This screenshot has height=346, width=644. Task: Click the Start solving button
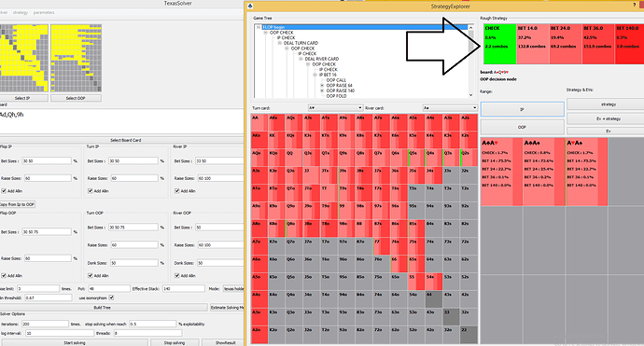75,342
